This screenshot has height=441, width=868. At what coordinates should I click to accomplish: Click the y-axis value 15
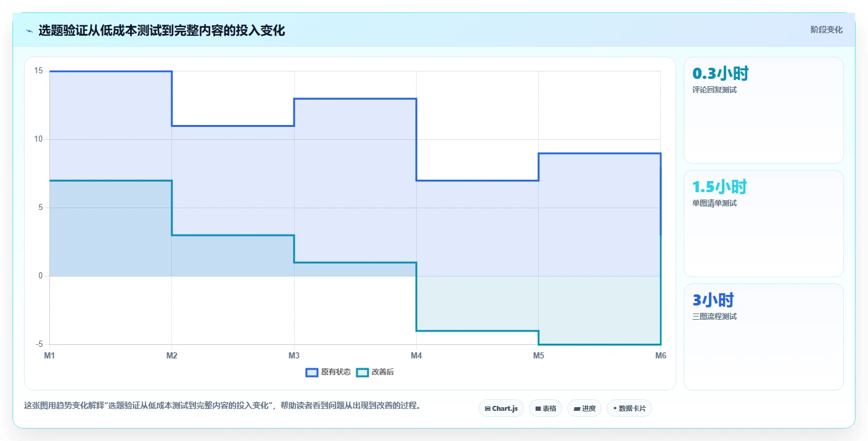[x=38, y=71]
